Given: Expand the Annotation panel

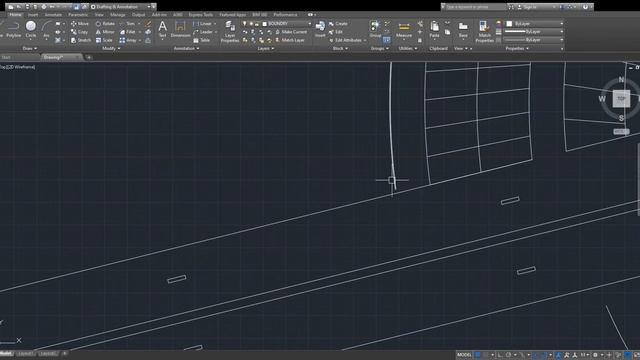Looking at the screenshot, I should [186, 48].
